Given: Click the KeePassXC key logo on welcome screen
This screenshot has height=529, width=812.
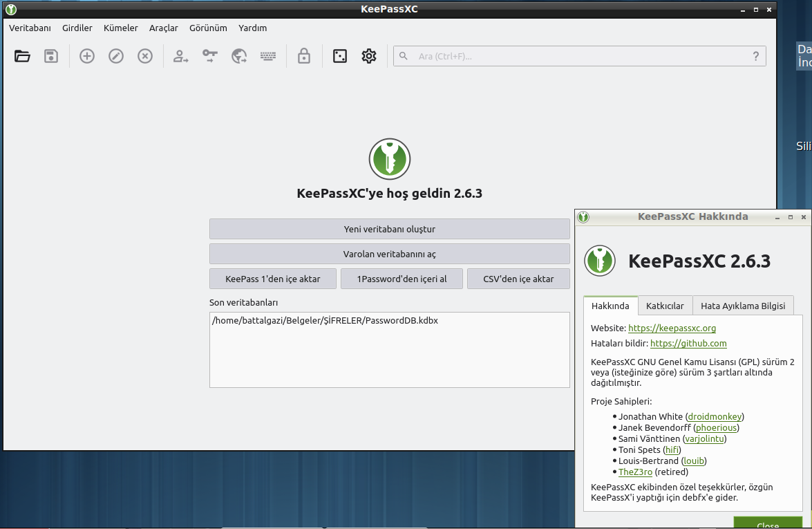Looking at the screenshot, I should [390, 159].
